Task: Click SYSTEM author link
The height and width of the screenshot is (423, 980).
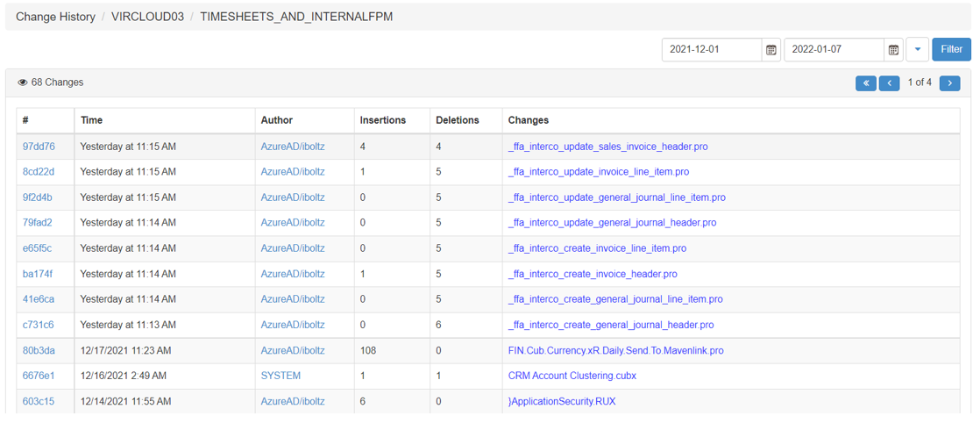Action: click(281, 376)
